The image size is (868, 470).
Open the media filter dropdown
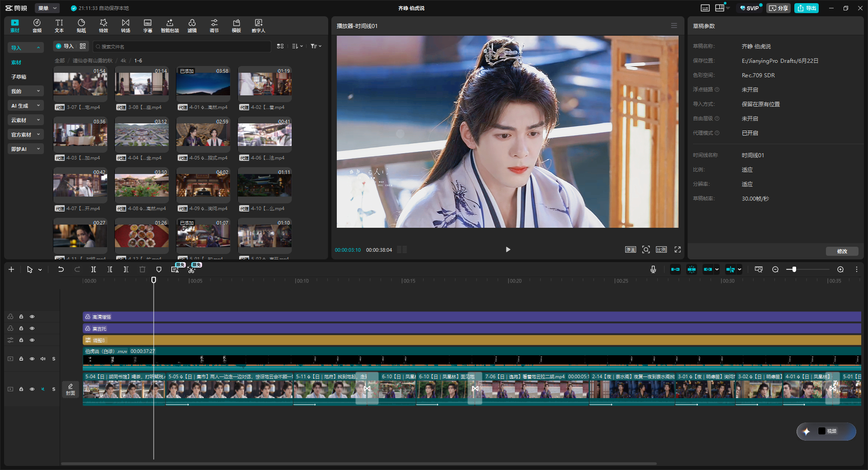pos(316,46)
